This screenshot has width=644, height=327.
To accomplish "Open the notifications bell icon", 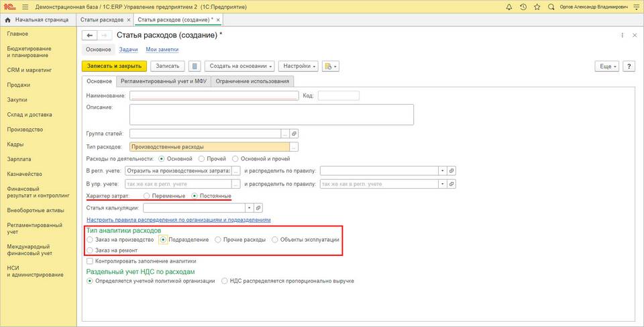I will [509, 7].
